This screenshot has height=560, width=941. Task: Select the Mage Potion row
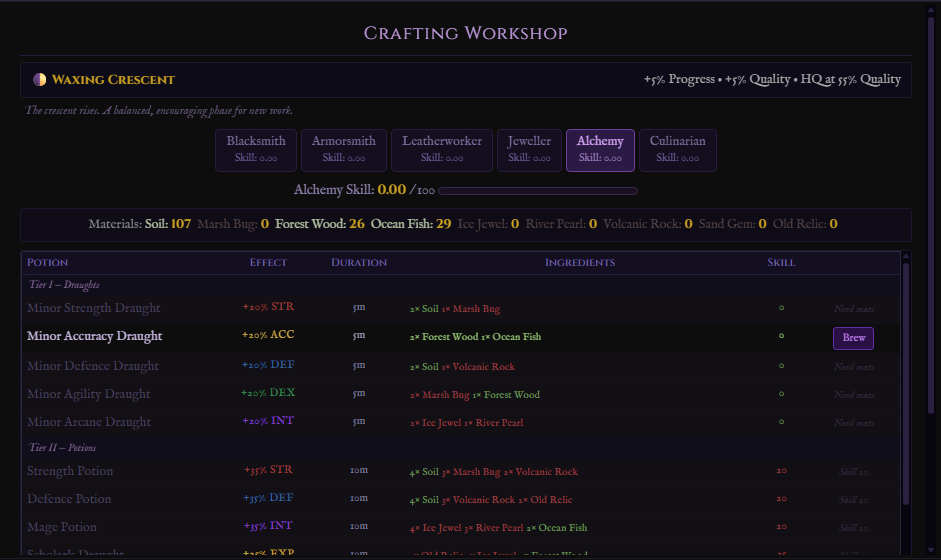461,528
